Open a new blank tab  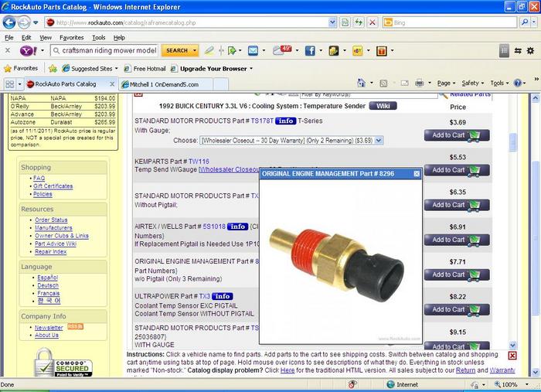(x=221, y=84)
